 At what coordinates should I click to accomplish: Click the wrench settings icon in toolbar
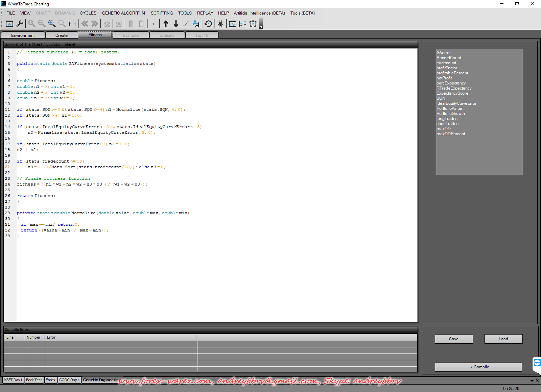click(x=20, y=24)
